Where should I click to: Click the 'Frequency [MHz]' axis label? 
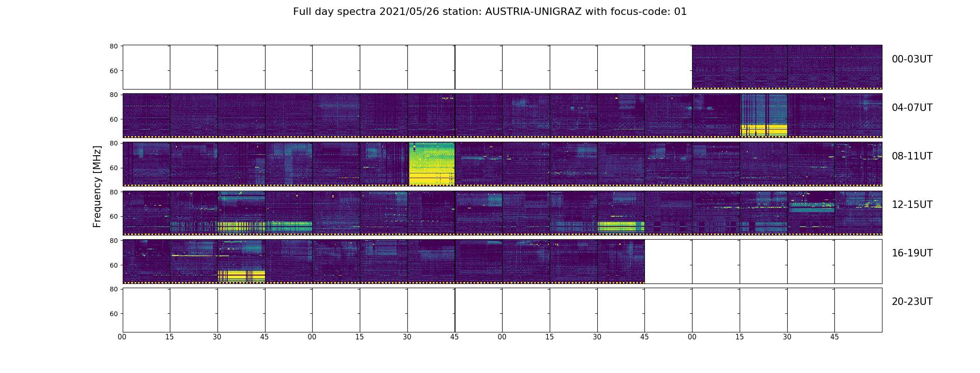click(97, 186)
